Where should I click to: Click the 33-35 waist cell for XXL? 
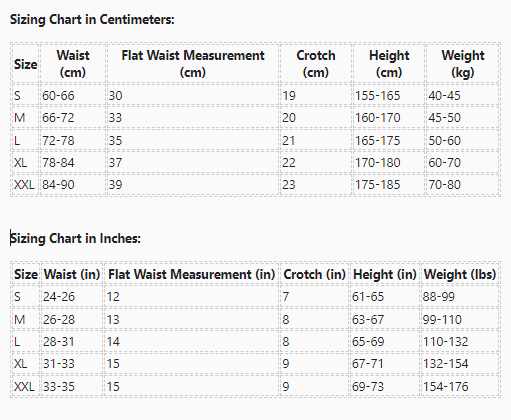[72, 387]
